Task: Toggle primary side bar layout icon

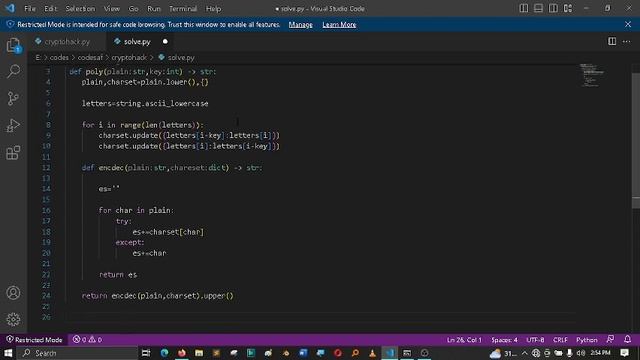Action: [524, 8]
